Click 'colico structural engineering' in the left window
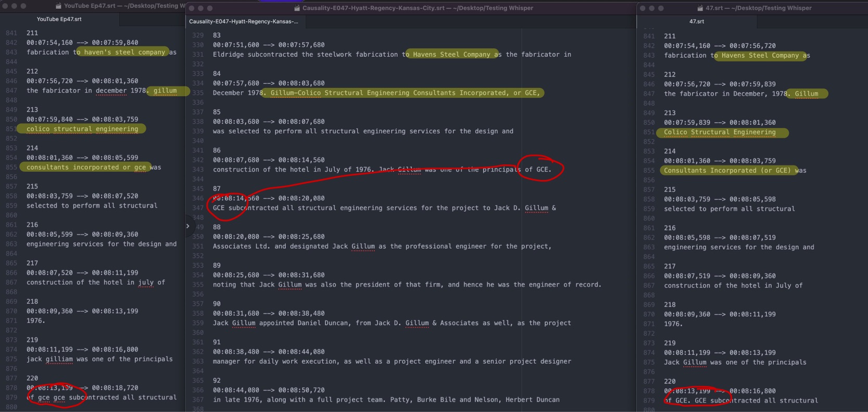868x412 pixels. point(82,129)
